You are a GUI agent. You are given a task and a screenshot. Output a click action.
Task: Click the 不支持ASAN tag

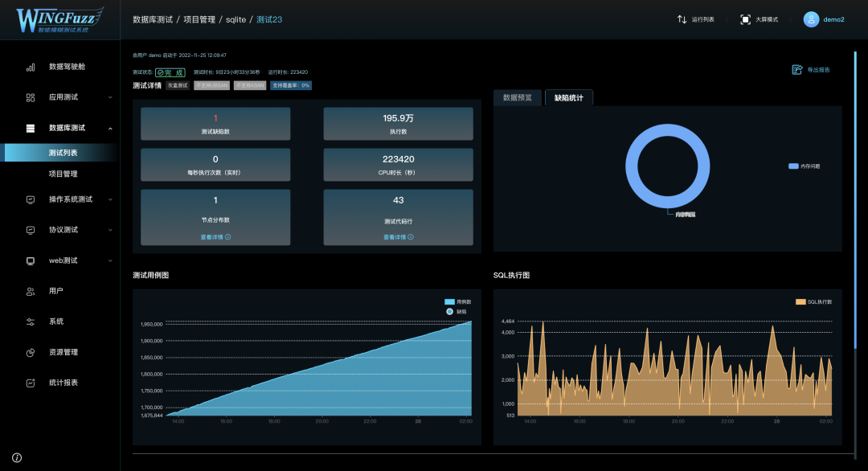coord(250,85)
